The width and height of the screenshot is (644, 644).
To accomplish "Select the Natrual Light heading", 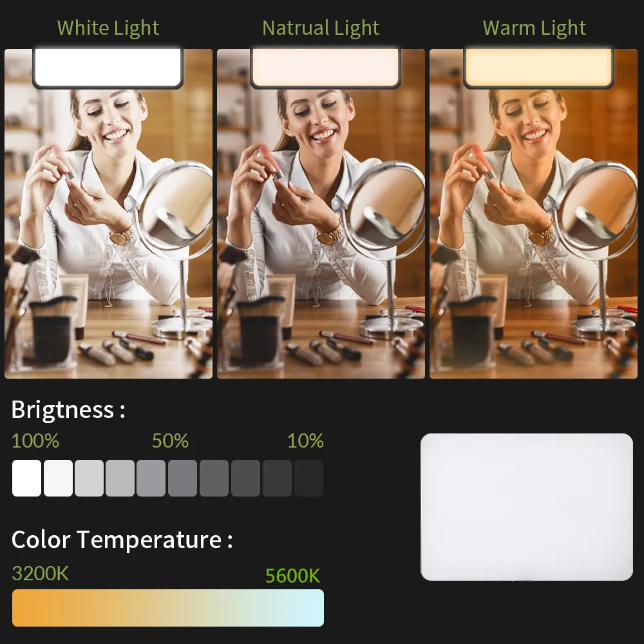I will (x=321, y=28).
